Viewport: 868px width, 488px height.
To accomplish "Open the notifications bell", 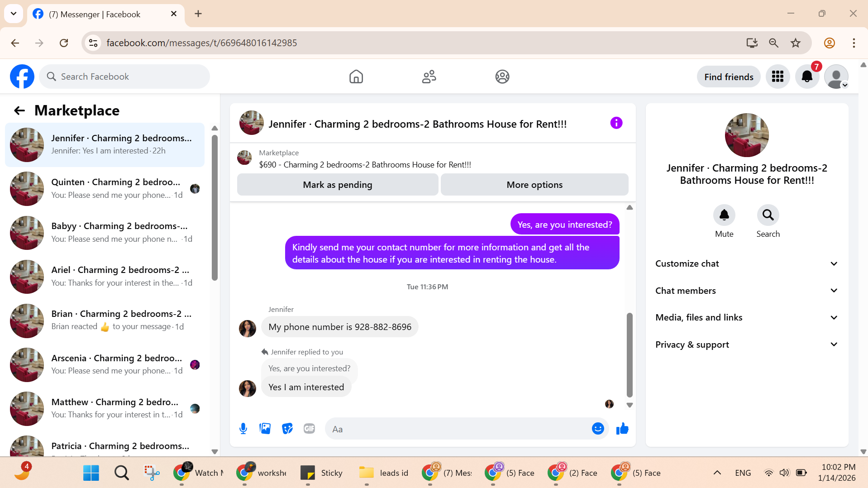I will click(x=807, y=77).
